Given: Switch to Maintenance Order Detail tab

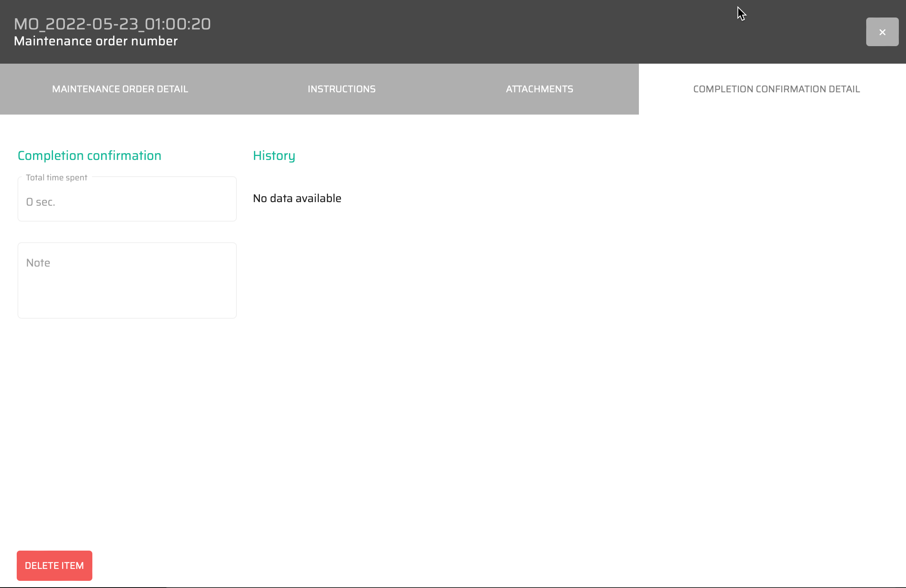Looking at the screenshot, I should [120, 89].
